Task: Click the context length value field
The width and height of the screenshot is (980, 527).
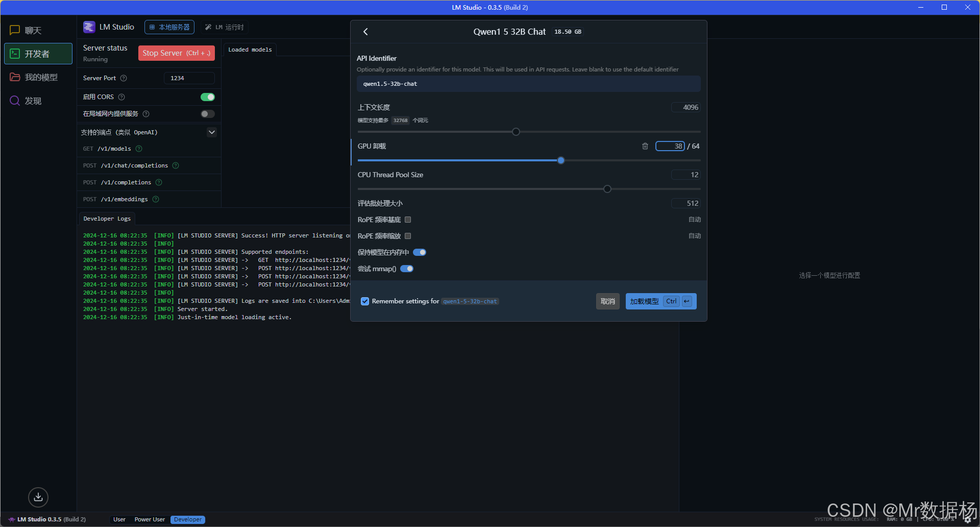Action: (x=685, y=107)
